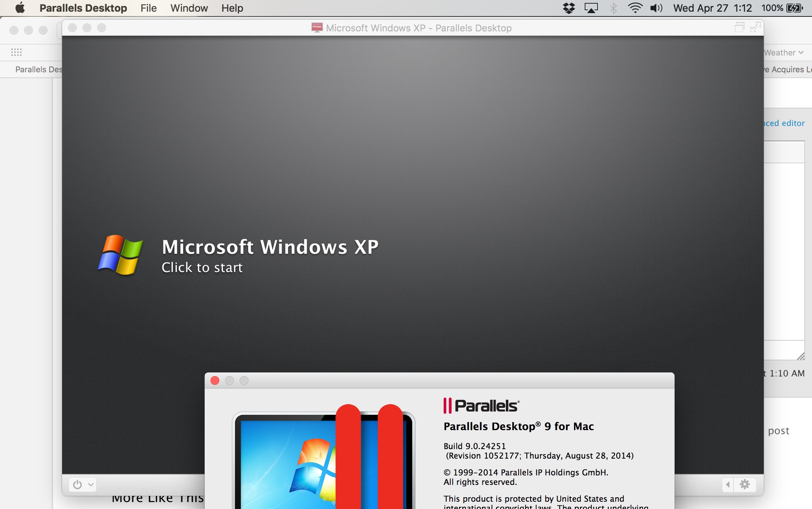Open AirPlay display menu icon
812x509 pixels.
point(591,8)
